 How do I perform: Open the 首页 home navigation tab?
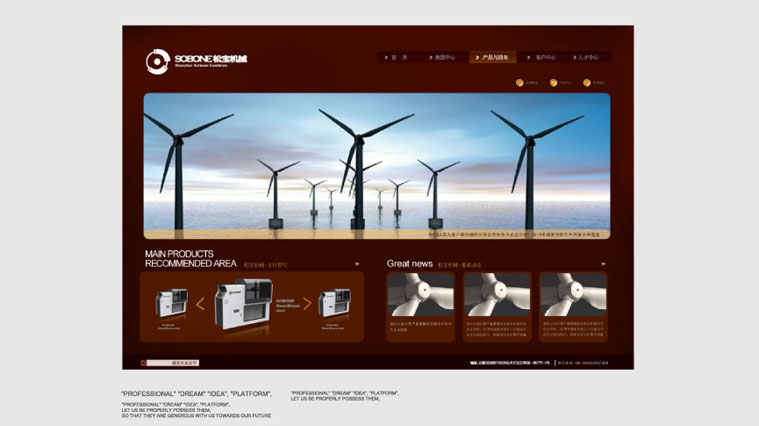point(397,58)
